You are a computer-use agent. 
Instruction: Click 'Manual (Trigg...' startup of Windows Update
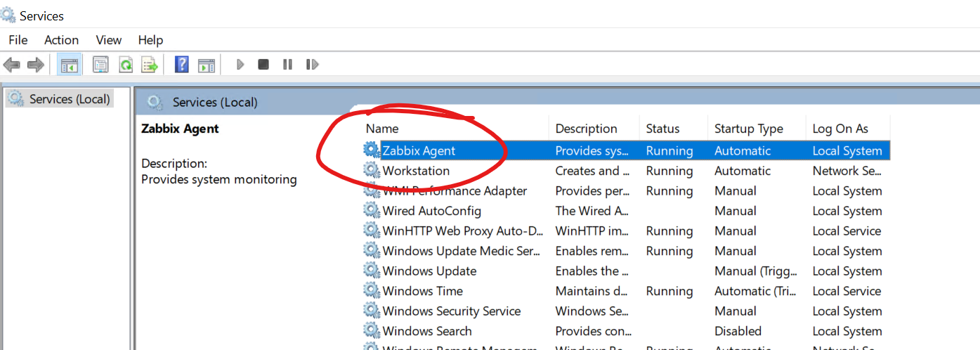coord(757,271)
